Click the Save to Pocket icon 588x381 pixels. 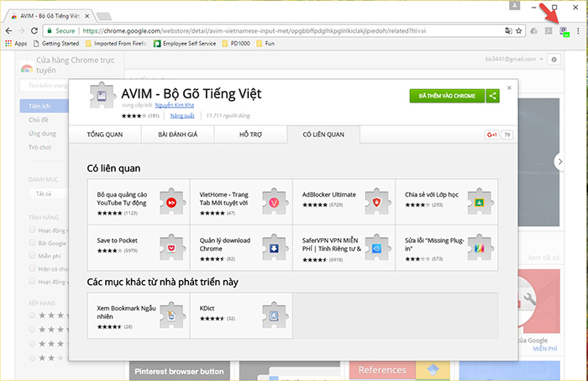coord(171,248)
